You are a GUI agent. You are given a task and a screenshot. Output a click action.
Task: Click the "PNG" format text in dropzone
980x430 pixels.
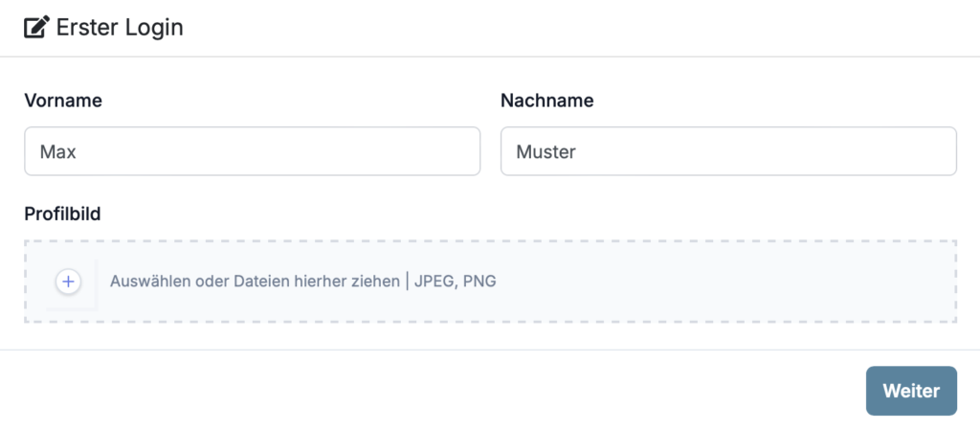(479, 282)
